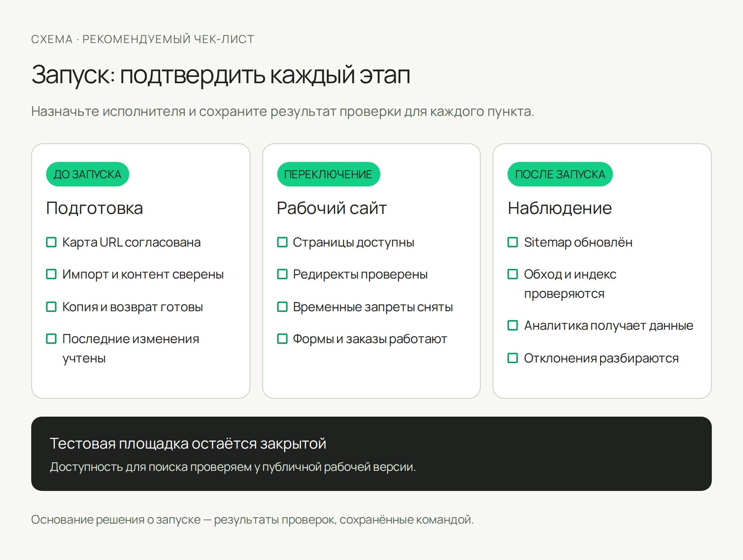The height and width of the screenshot is (560, 743).
Task: Click the «ДО ЗАПУСКА» green badge
Action: pos(87,174)
